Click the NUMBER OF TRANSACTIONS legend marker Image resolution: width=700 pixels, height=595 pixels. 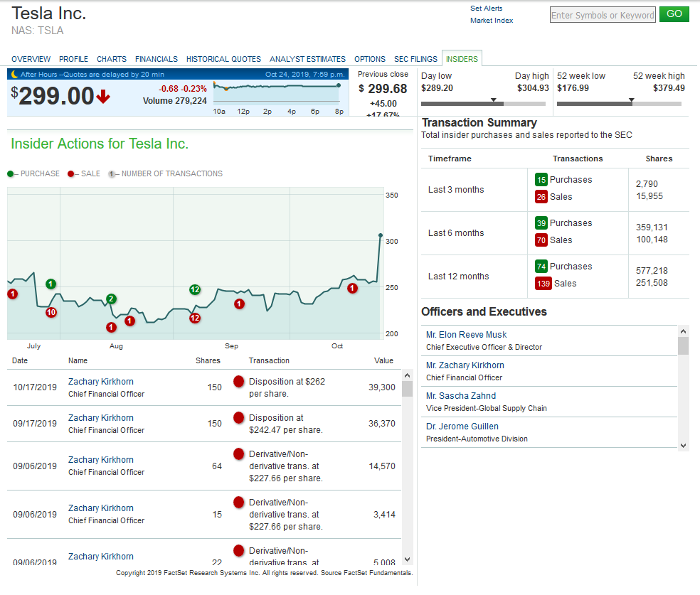pyautogui.click(x=112, y=174)
